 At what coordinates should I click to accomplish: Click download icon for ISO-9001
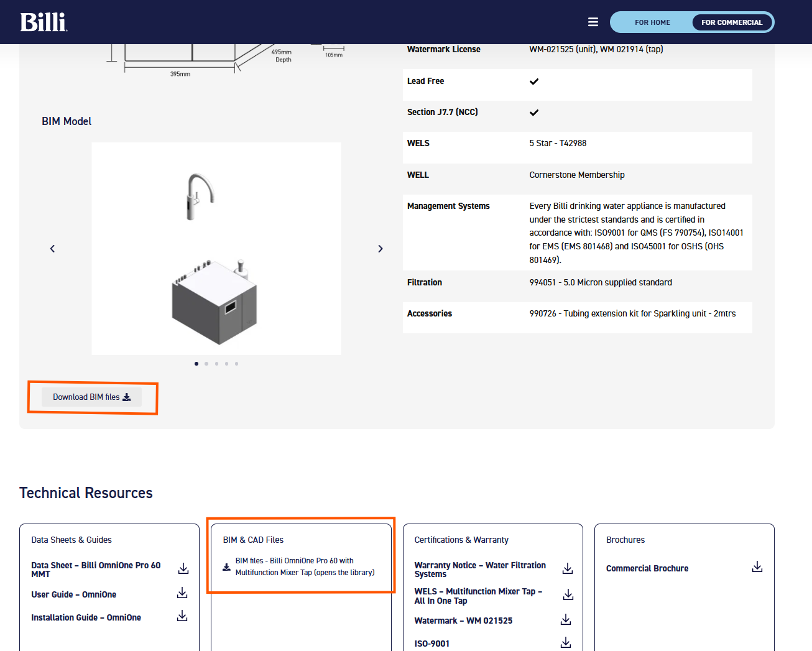(x=566, y=642)
